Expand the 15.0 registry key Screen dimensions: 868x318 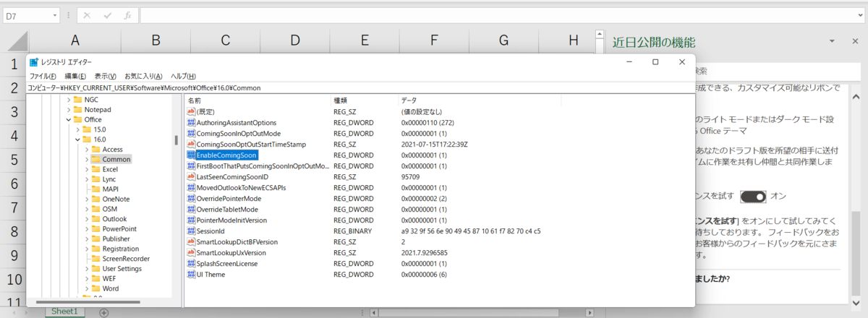click(77, 129)
